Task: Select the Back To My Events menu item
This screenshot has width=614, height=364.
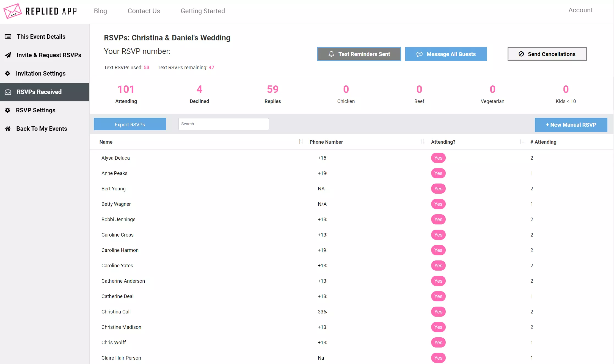Action: [42, 128]
